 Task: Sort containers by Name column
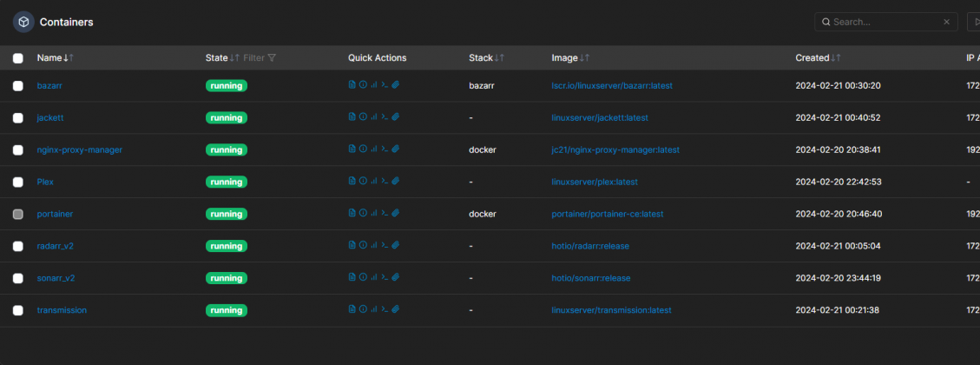tap(55, 57)
